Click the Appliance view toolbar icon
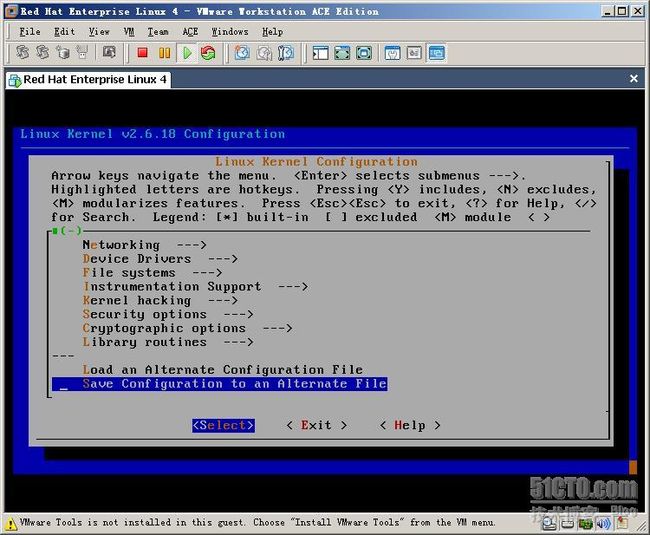This screenshot has height=535, width=650. [414, 53]
